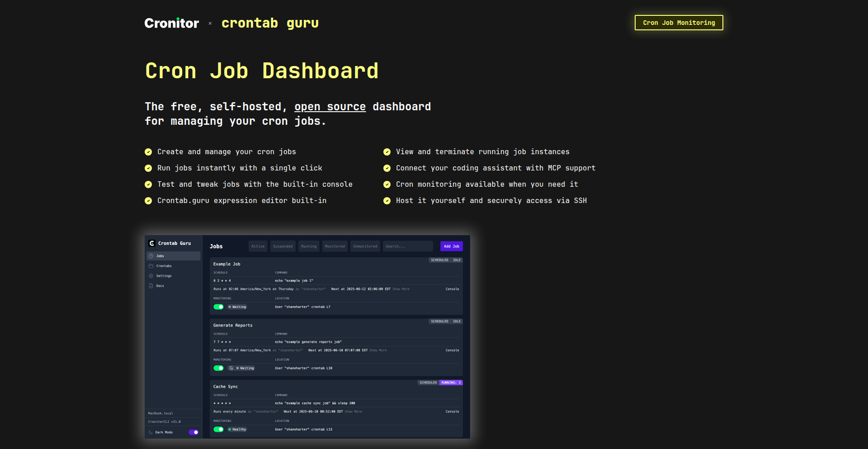868x449 pixels.
Task: Click the Generate Reports job title
Action: pos(233,326)
